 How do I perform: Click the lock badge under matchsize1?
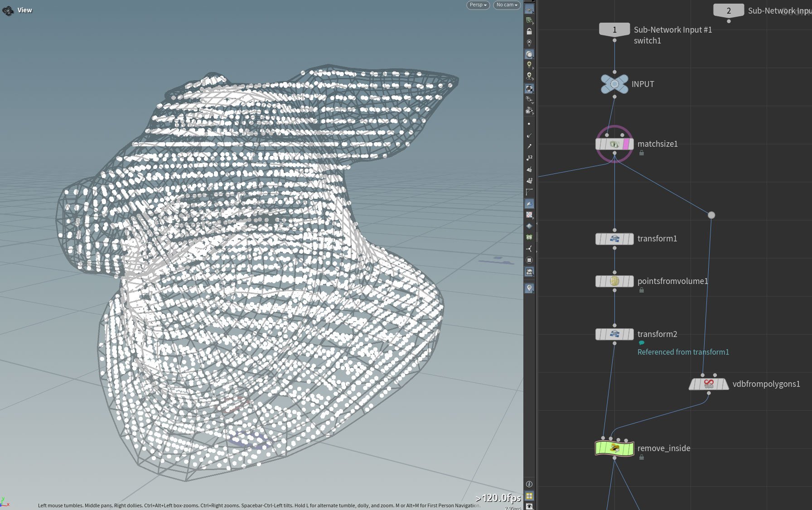[x=642, y=153]
